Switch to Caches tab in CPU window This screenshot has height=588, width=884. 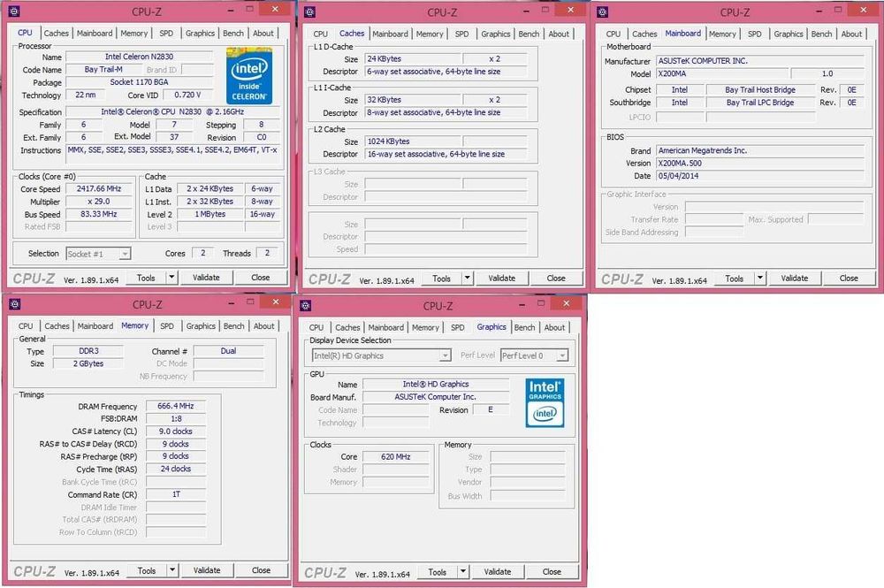[x=57, y=34]
